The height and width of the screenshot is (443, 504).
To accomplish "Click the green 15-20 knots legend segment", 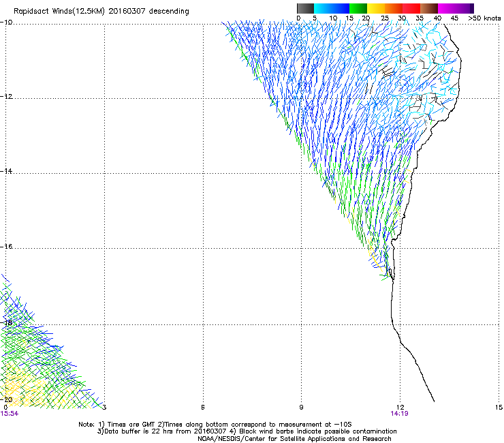I will tap(358, 8).
